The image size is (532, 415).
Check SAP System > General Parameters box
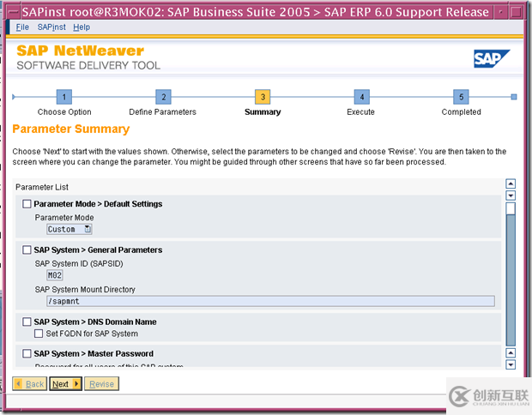[x=27, y=250]
